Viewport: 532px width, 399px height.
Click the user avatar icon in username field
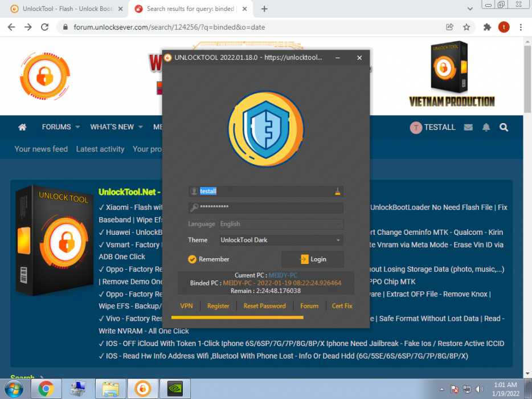194,191
